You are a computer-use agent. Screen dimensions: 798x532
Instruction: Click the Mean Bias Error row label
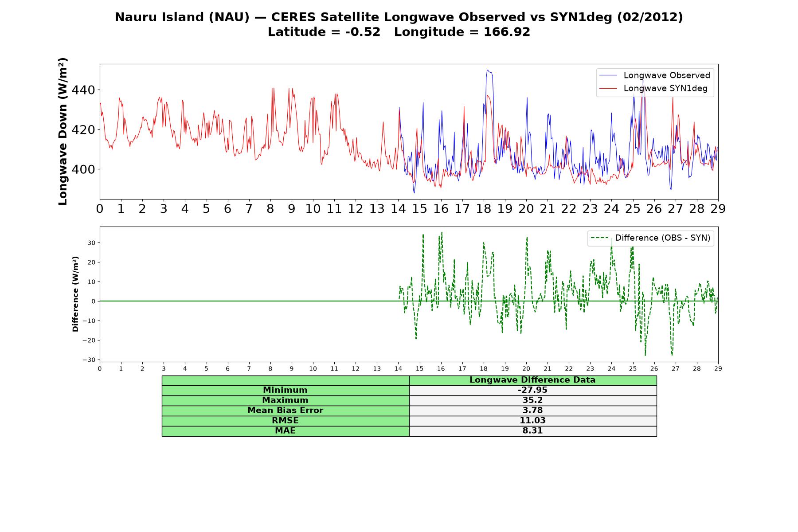(285, 411)
